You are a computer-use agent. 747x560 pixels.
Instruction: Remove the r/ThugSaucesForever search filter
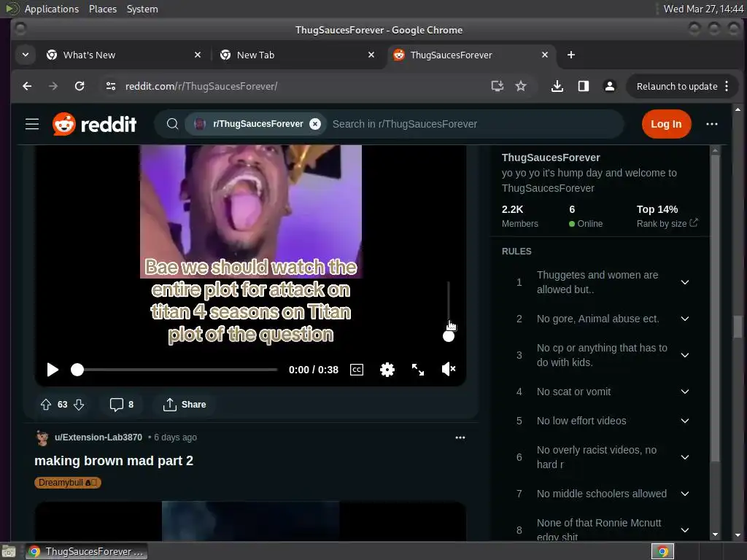click(315, 124)
